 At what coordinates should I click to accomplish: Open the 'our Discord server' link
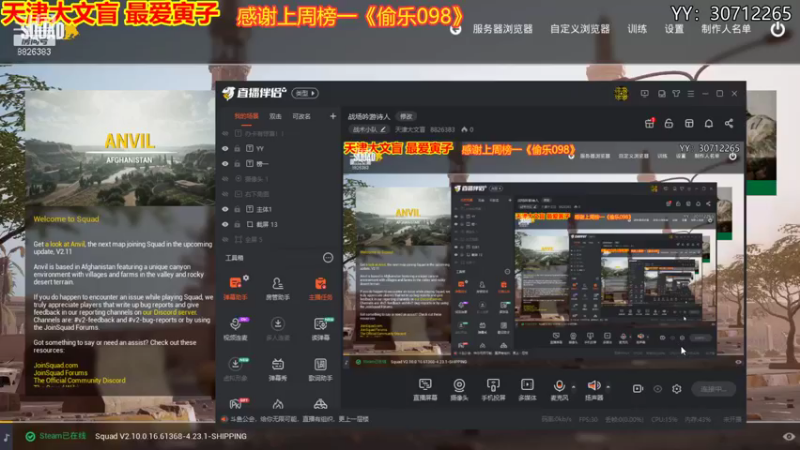[169, 312]
